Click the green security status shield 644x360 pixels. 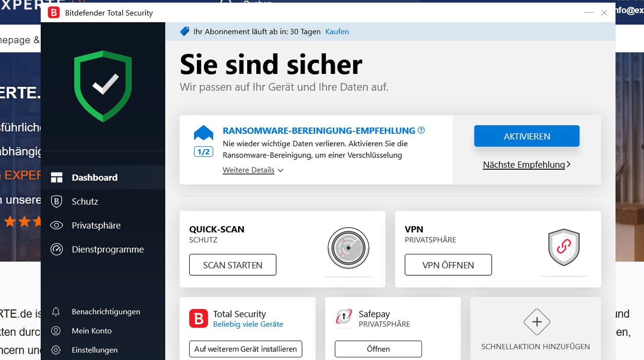click(x=103, y=86)
